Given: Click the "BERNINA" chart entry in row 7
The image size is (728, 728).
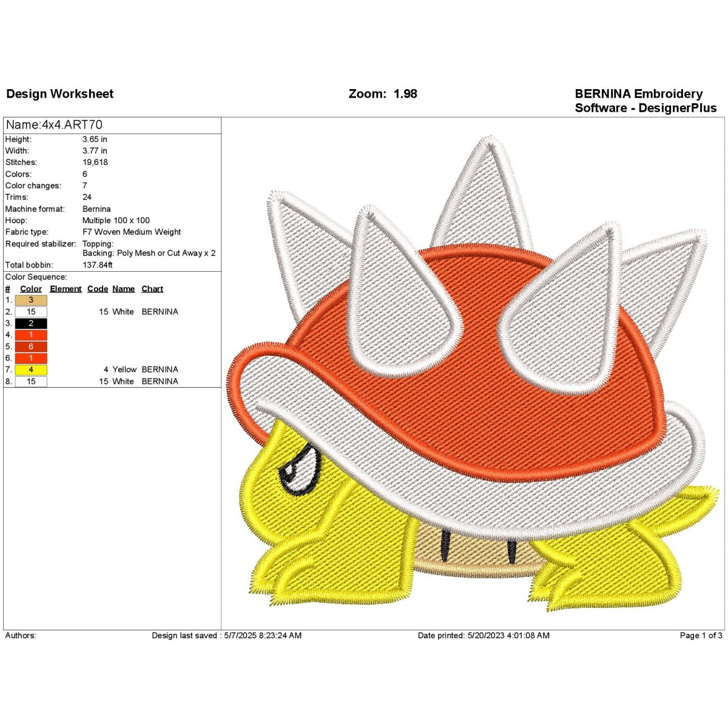Looking at the screenshot, I should [160, 369].
